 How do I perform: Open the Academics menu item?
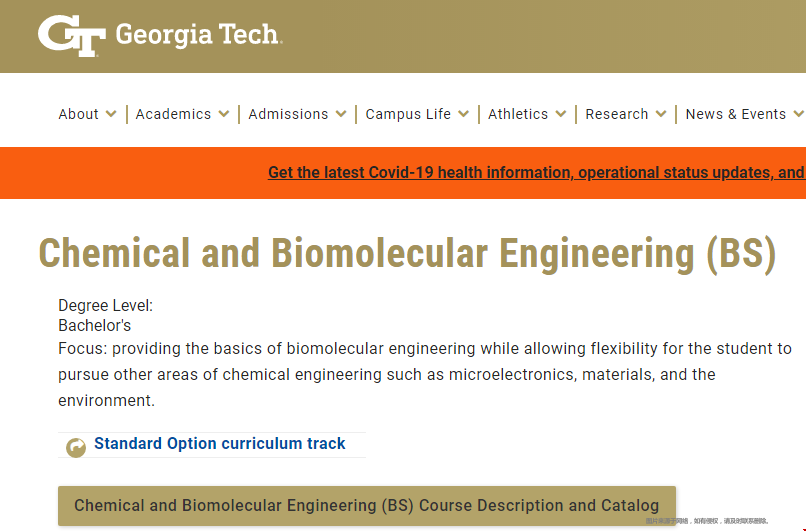[173, 114]
